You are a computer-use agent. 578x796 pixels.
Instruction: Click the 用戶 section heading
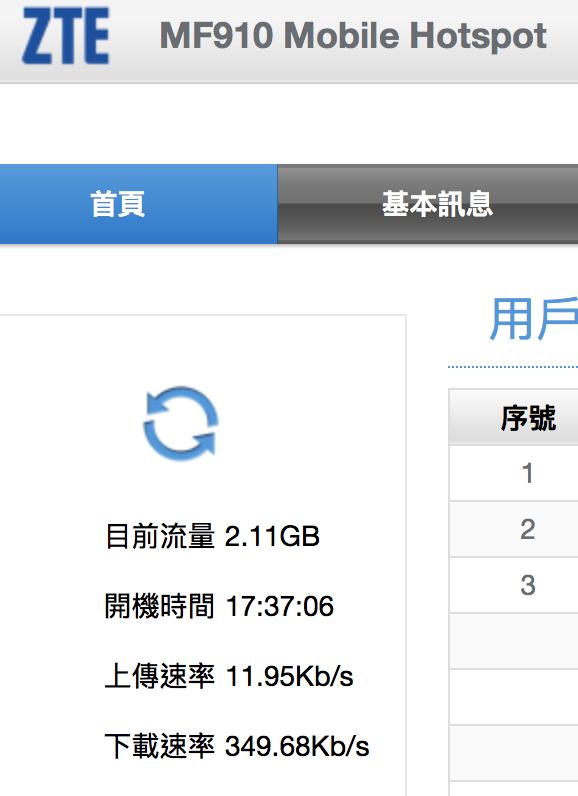533,319
